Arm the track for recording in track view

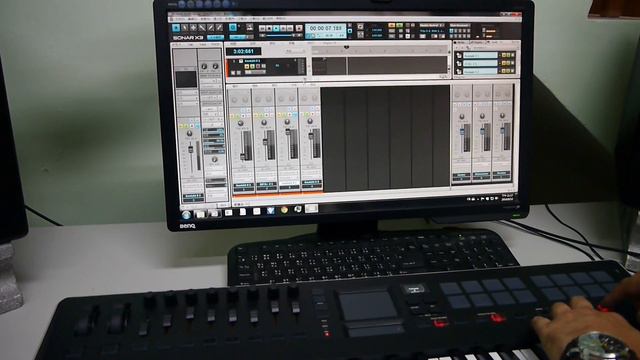258,66
